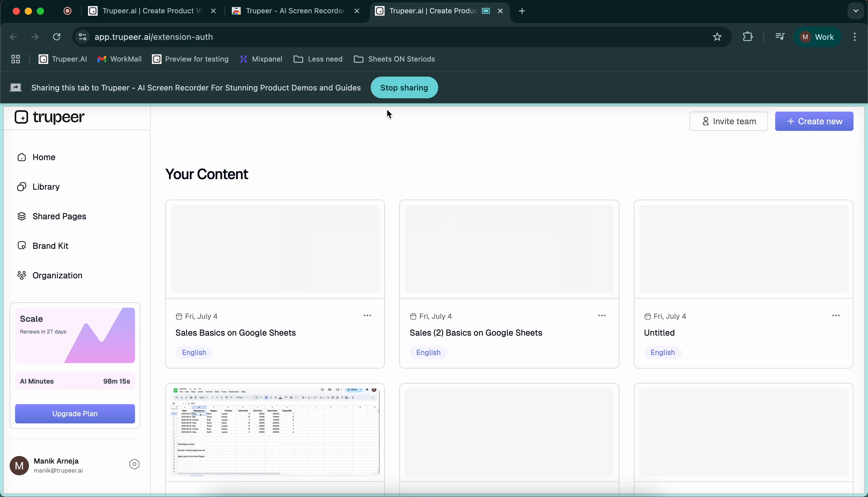This screenshot has width=868, height=497.
Task: Open the Sales Basics spreadsheet thumbnail
Action: [274, 431]
